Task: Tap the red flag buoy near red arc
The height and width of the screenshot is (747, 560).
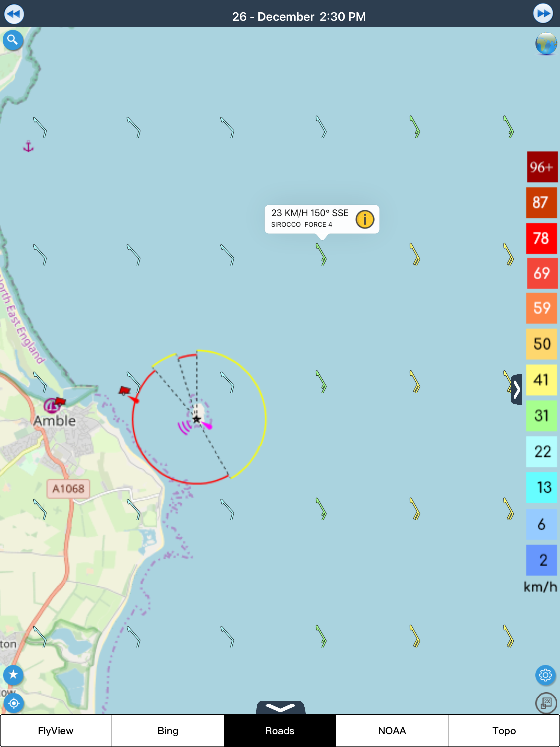Action: pyautogui.click(x=124, y=390)
